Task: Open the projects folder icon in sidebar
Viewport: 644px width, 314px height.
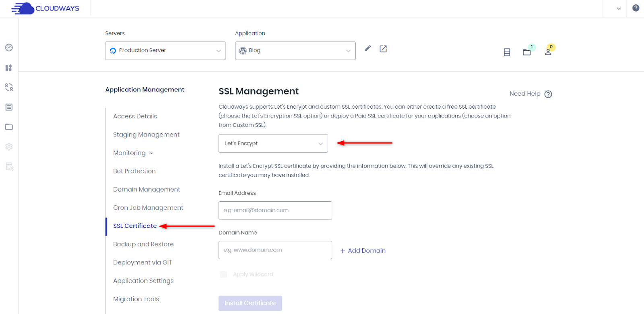Action: 9,127
